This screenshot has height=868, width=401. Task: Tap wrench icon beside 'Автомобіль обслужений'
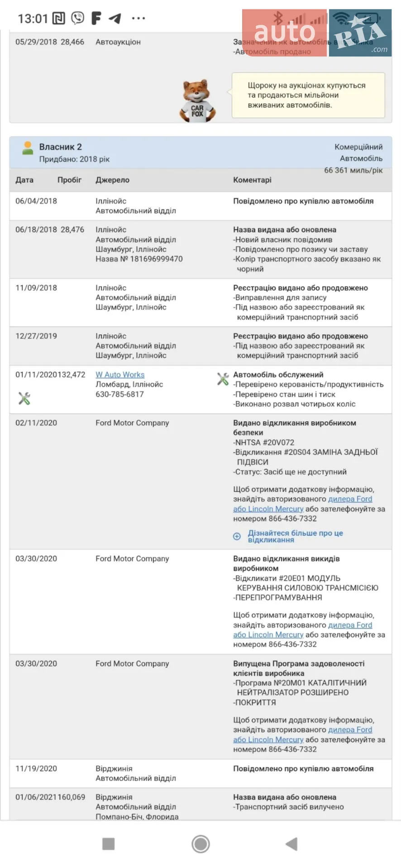223,379
